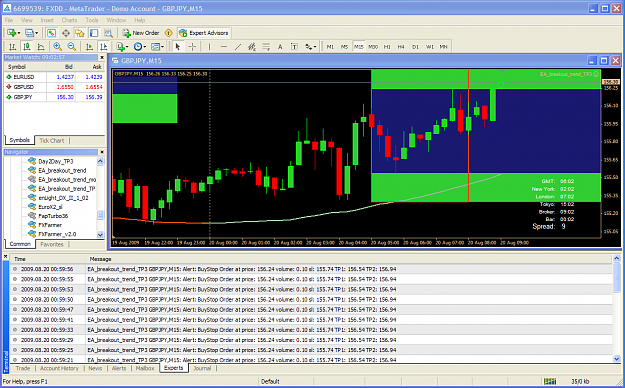The image size is (625, 388).
Task: Select the Vertical Line drawing tool
Action: (209, 47)
